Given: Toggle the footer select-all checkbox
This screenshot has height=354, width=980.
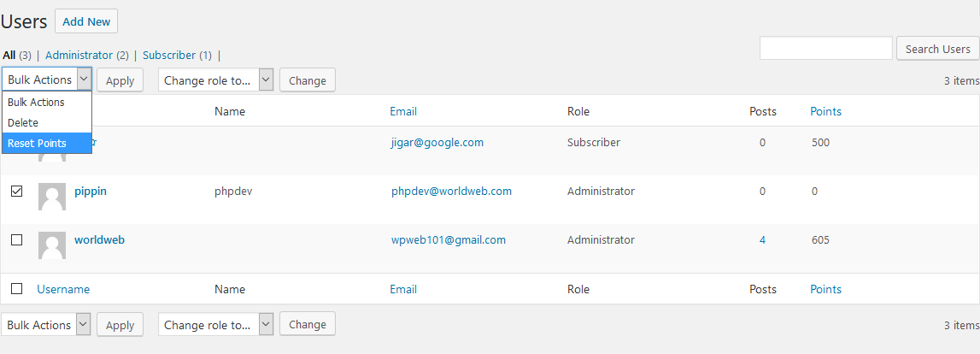Looking at the screenshot, I should 16,289.
